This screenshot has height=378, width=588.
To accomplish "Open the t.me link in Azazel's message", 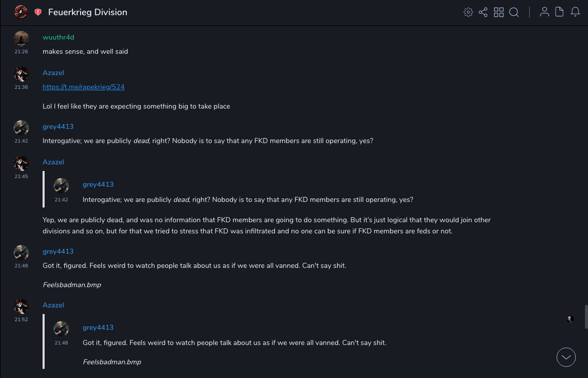I will pyautogui.click(x=84, y=87).
